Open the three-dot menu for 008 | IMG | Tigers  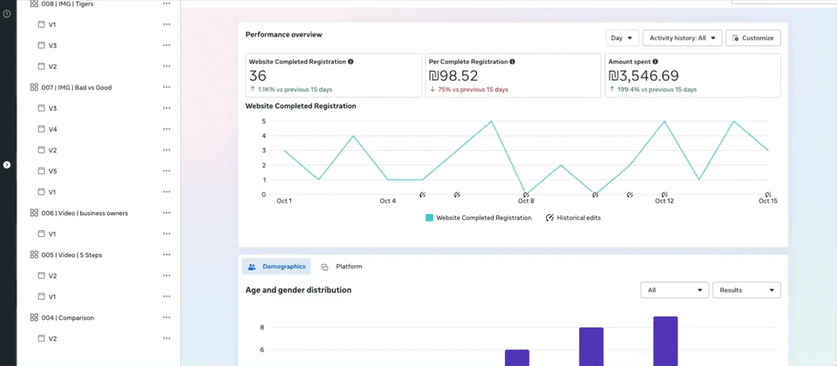point(167,4)
